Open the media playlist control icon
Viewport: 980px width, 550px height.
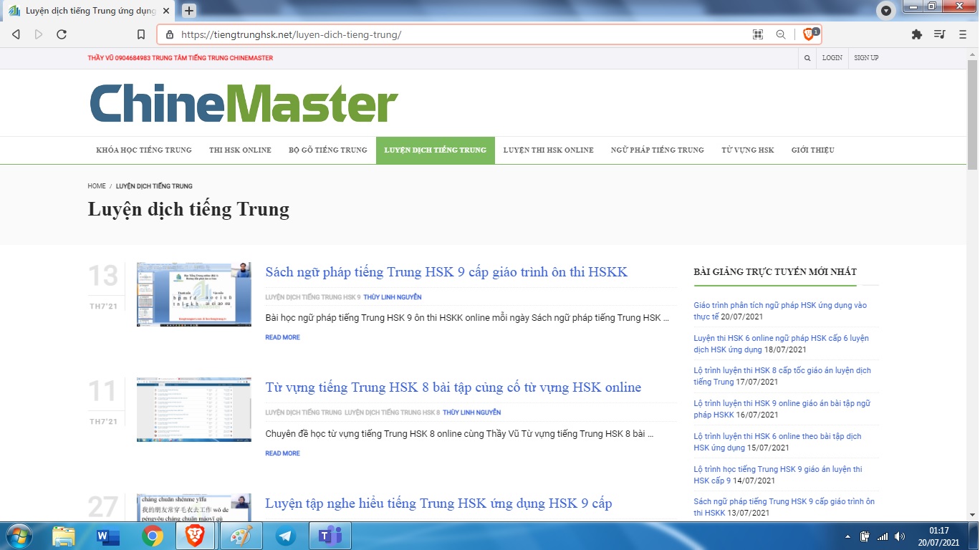pos(940,34)
